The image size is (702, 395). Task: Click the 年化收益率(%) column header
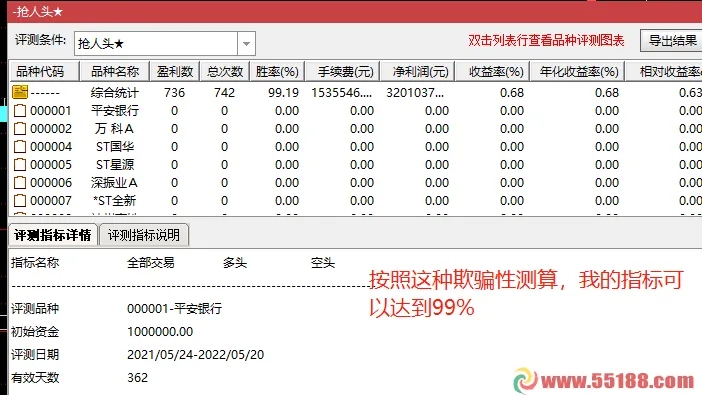tap(578, 72)
